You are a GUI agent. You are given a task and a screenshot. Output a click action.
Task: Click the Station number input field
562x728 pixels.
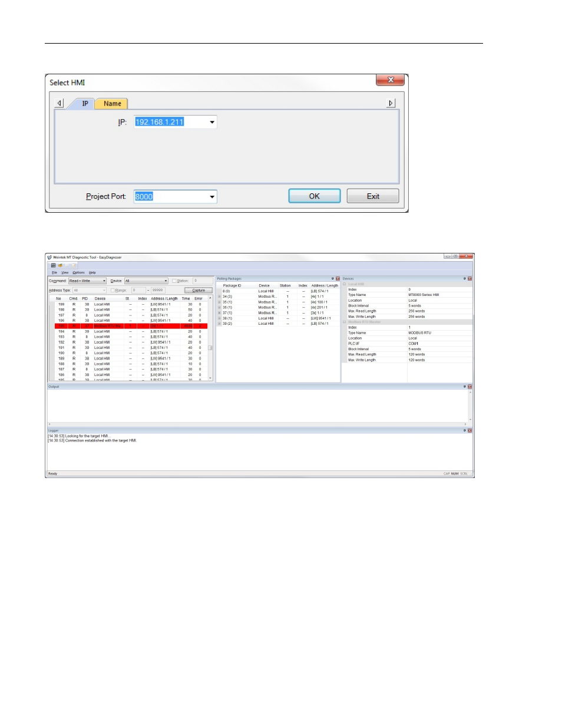pyautogui.click(x=203, y=281)
